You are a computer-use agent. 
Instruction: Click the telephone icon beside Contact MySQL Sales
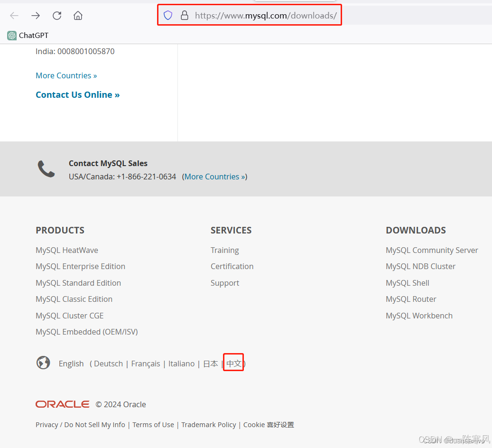click(x=46, y=169)
